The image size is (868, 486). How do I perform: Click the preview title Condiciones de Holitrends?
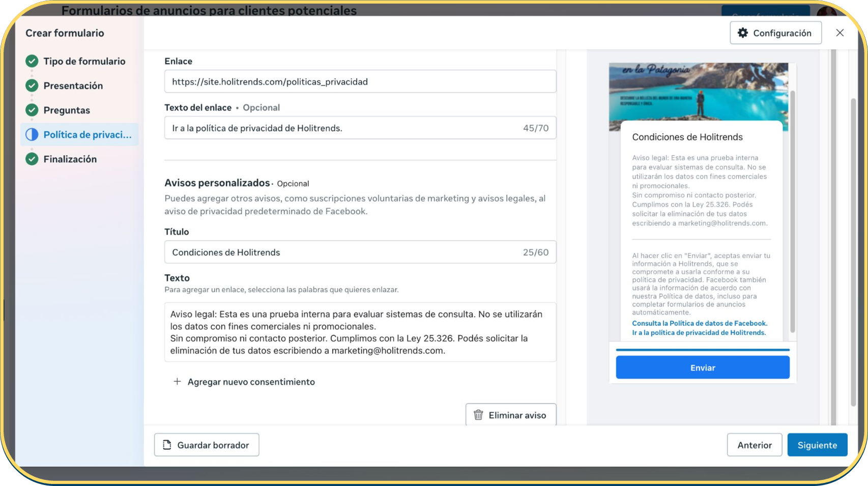point(687,137)
